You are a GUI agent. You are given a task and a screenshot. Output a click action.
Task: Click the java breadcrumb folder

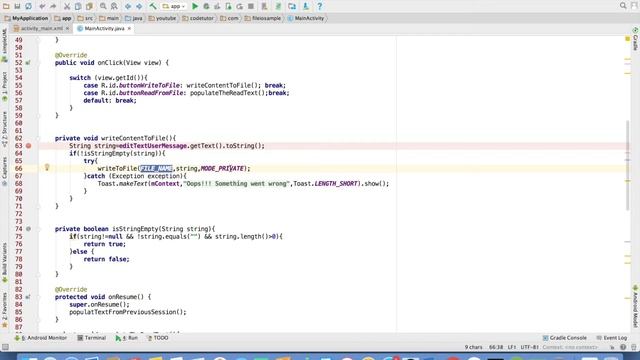134,18
